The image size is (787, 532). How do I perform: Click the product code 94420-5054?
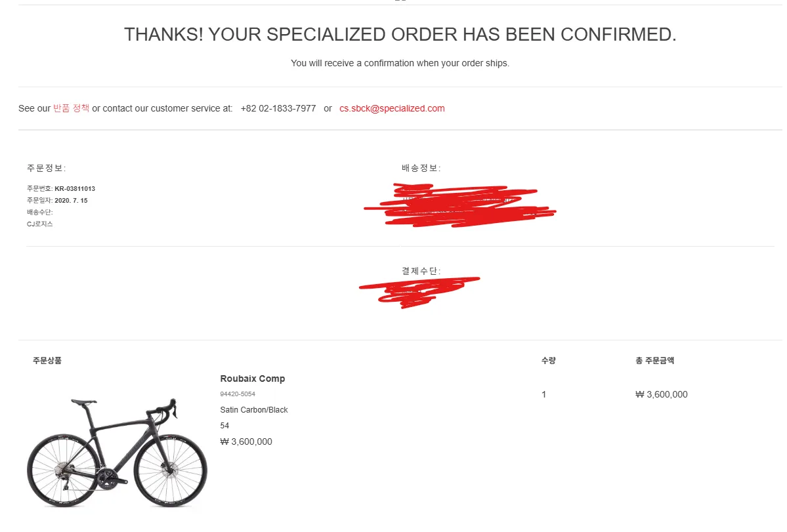238,394
